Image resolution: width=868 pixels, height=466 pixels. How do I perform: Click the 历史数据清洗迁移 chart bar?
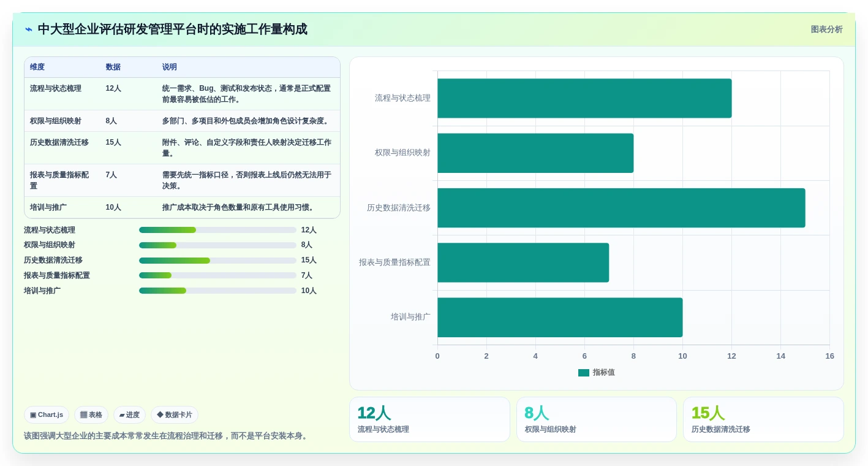(x=621, y=208)
